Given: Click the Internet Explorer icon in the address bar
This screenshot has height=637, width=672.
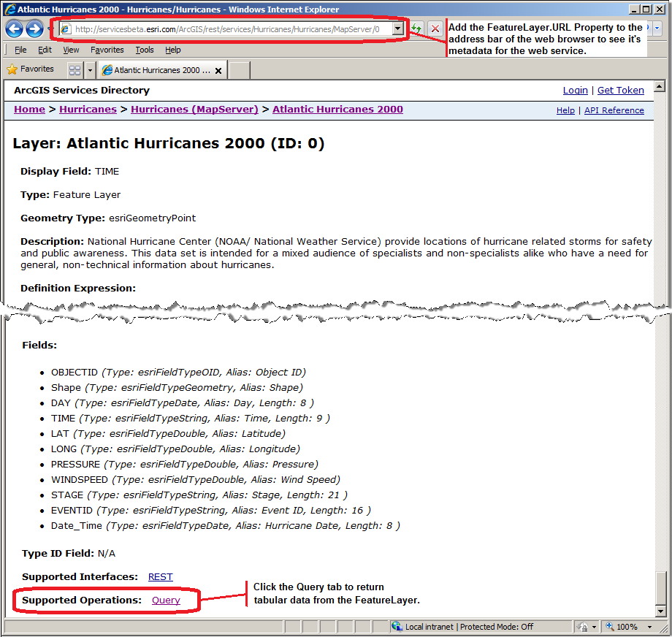Looking at the screenshot, I should point(66,28).
